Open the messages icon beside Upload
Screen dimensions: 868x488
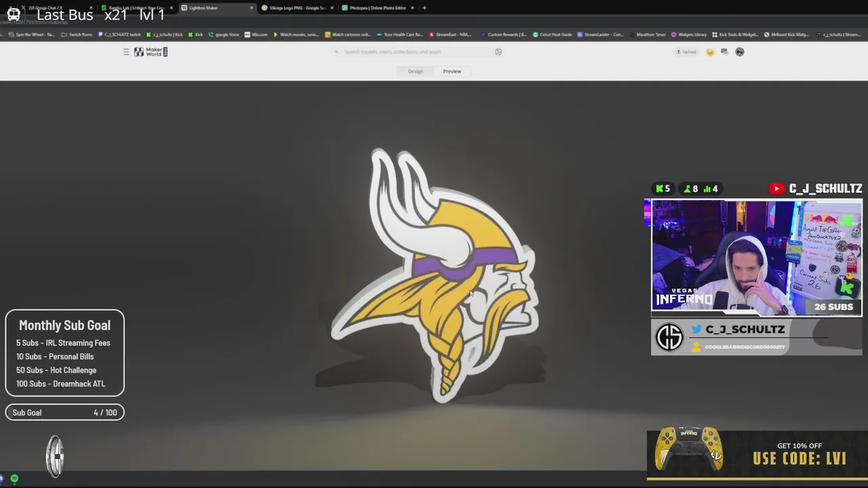[x=724, y=52]
